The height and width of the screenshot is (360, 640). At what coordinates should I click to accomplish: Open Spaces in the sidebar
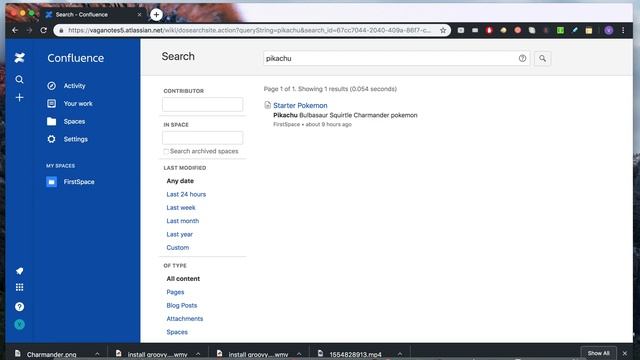(74, 121)
